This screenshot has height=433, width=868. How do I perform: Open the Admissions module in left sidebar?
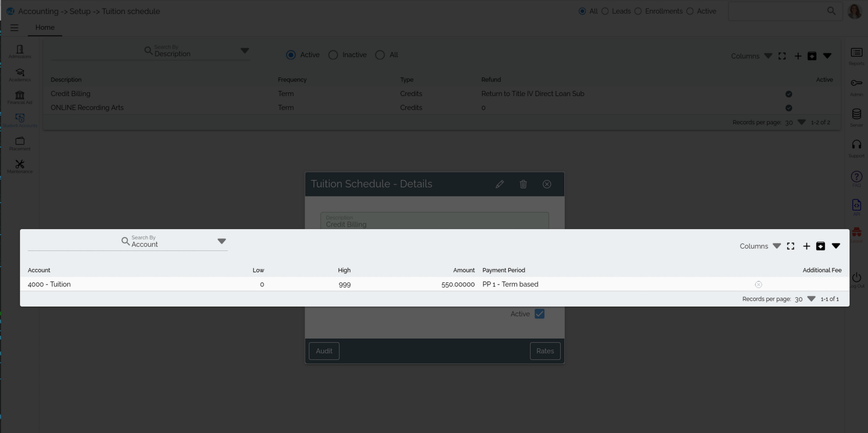tap(19, 51)
